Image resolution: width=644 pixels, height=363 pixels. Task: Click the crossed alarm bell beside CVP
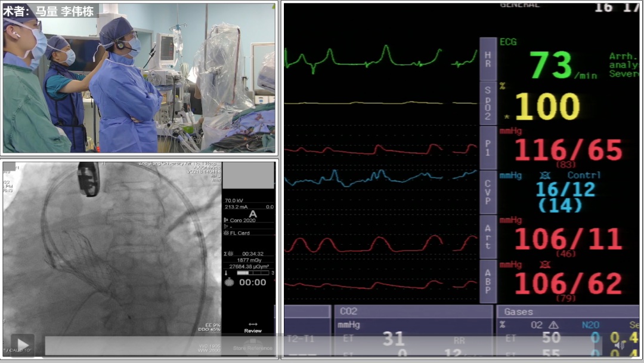545,176
